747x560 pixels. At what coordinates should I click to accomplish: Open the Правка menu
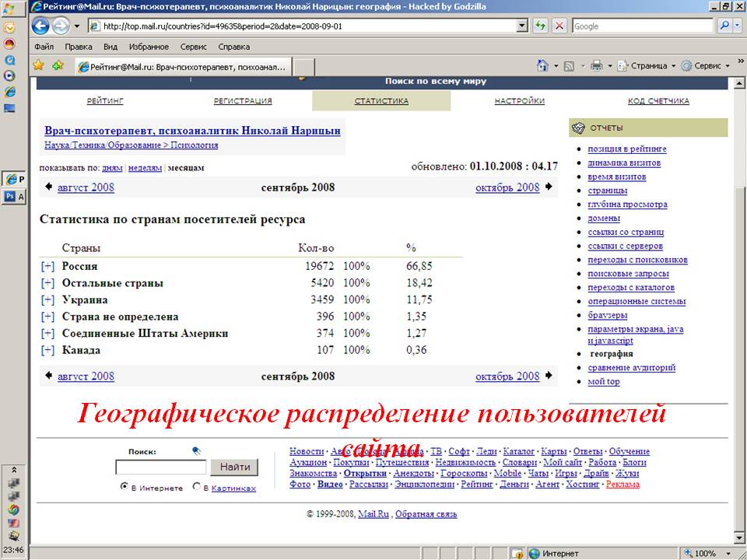(x=79, y=47)
